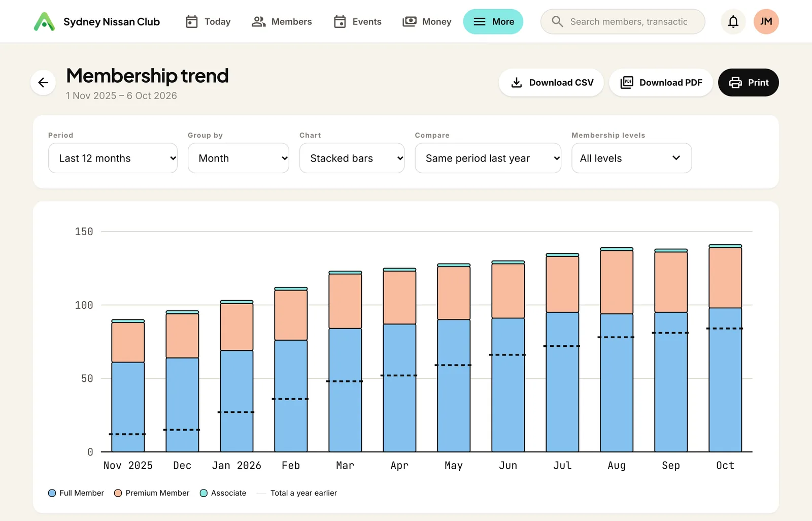Click the Aug stacked bar
Viewport: 812px width, 521px height.
(617, 350)
